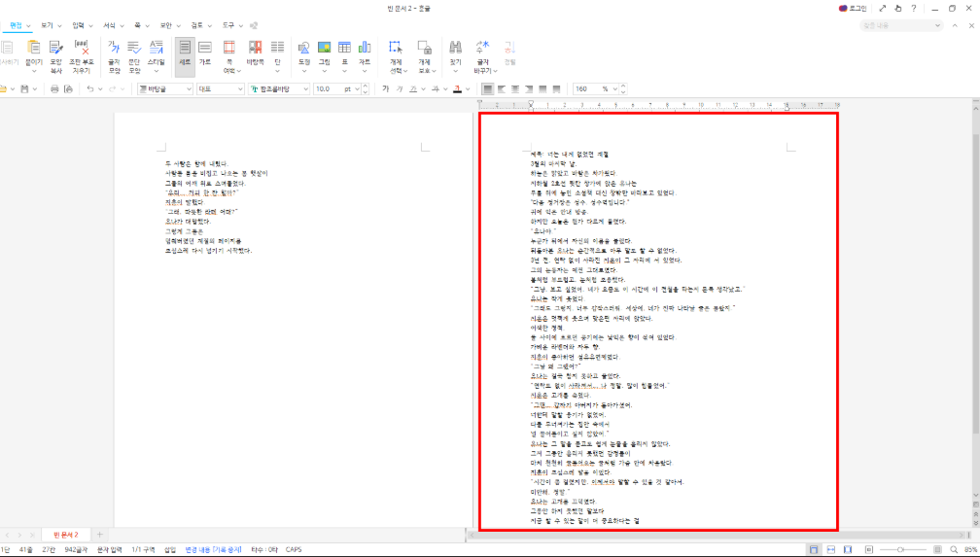The height and width of the screenshot is (557, 980).
Task: Open the 보기 (View) menu
Action: coord(47,25)
